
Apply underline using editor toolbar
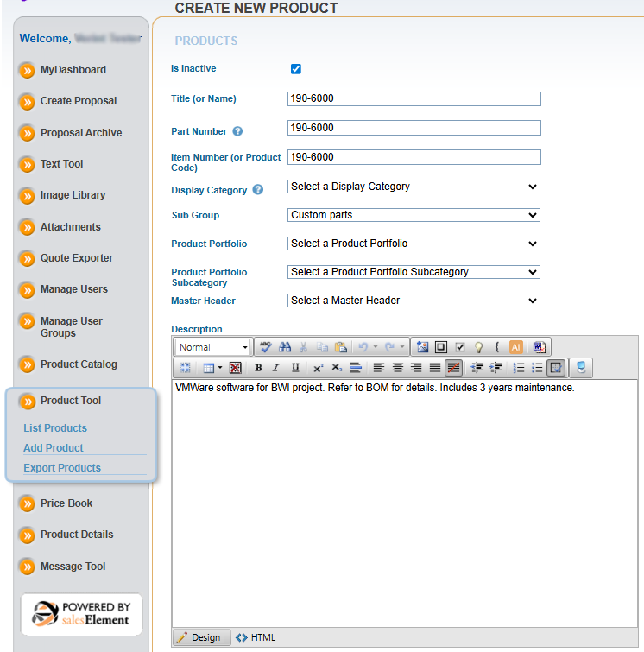click(x=295, y=368)
